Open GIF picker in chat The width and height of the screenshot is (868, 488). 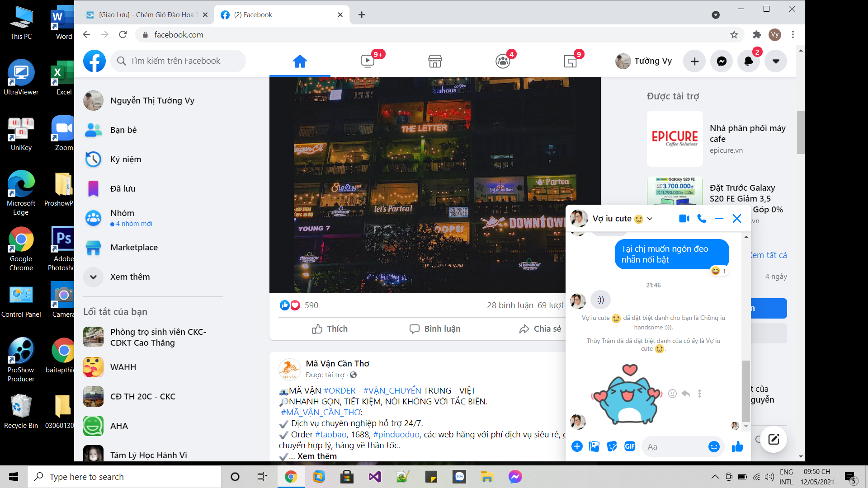click(630, 446)
